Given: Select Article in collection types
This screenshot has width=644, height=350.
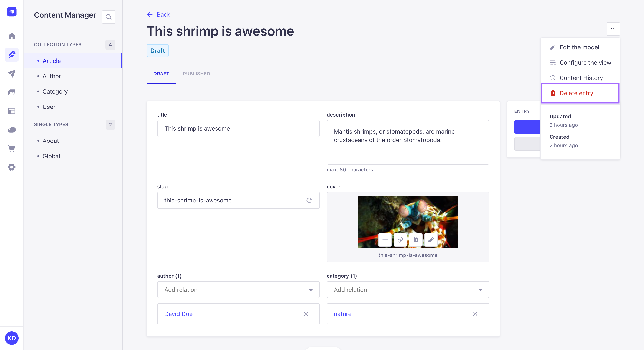Looking at the screenshot, I should tap(51, 60).
